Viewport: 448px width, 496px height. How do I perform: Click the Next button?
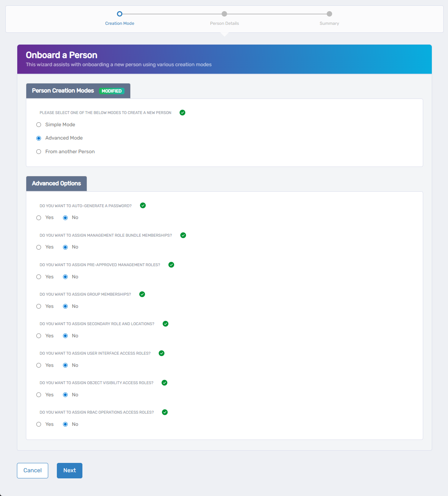[x=69, y=470]
